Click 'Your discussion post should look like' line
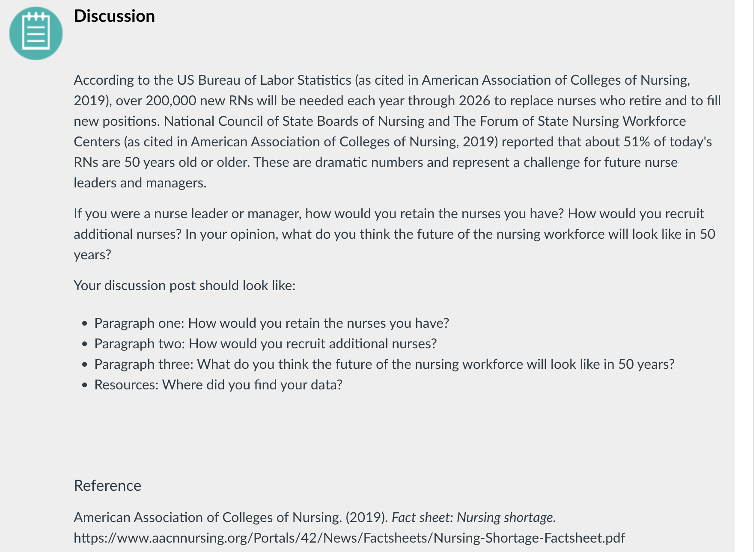The width and height of the screenshot is (756, 552). coord(185,285)
